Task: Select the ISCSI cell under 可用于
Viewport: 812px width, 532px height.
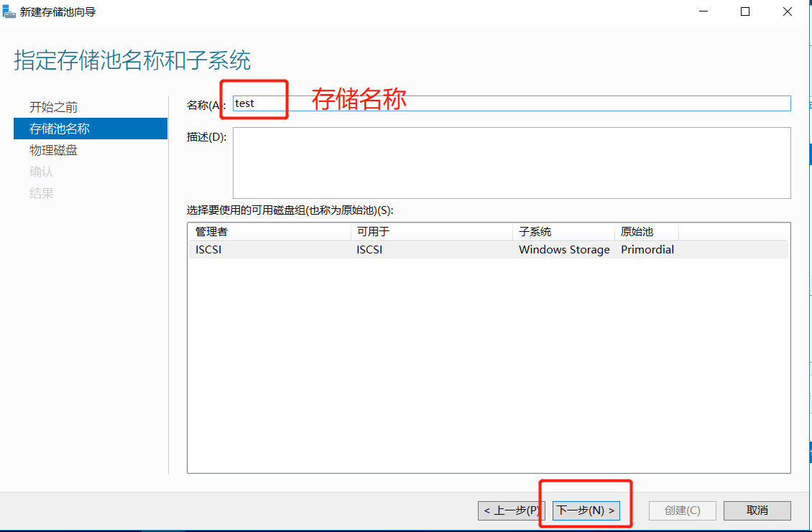Action: click(369, 249)
